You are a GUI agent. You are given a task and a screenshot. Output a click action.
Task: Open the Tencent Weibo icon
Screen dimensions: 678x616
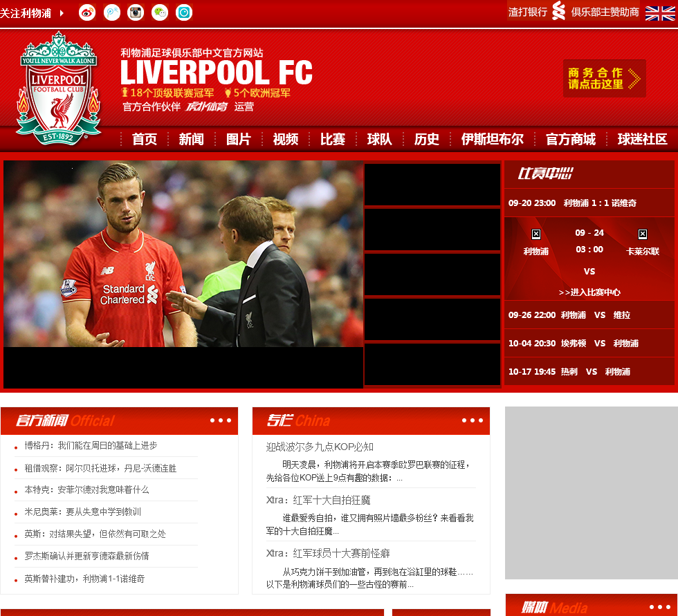pos(112,12)
